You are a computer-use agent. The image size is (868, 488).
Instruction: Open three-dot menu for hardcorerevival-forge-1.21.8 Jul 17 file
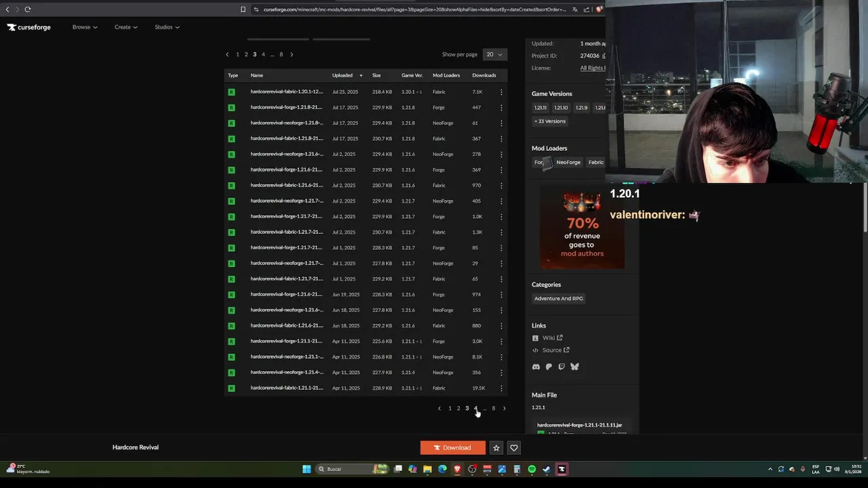[x=501, y=108]
